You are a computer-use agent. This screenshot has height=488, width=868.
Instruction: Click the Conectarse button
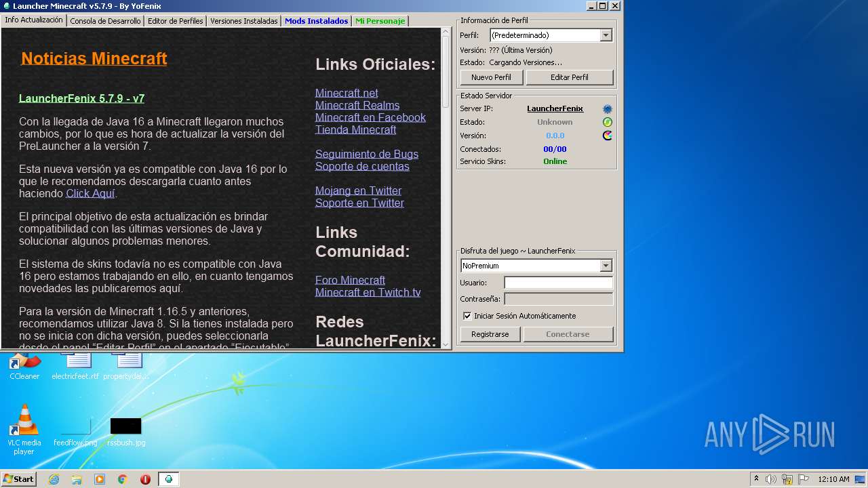(568, 334)
